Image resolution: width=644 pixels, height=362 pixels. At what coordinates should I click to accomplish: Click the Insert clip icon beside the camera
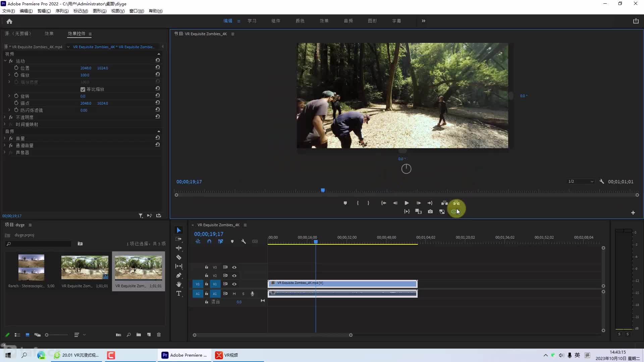418,212
